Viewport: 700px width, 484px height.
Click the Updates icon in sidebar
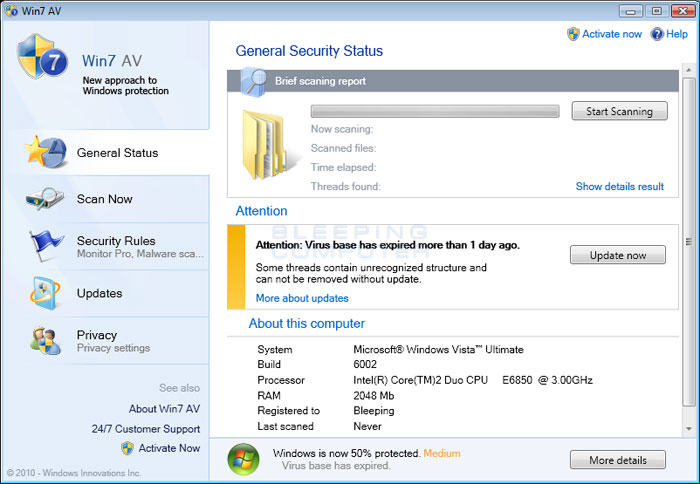[x=45, y=293]
